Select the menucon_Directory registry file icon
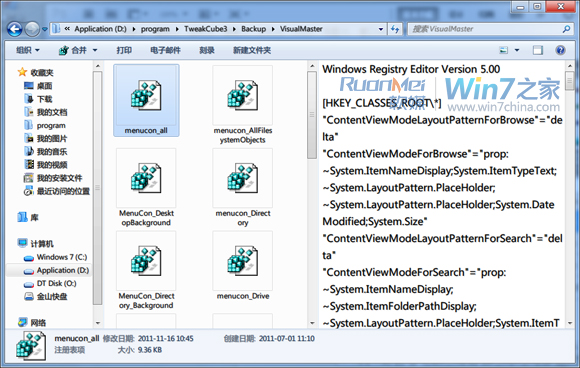 (x=242, y=179)
